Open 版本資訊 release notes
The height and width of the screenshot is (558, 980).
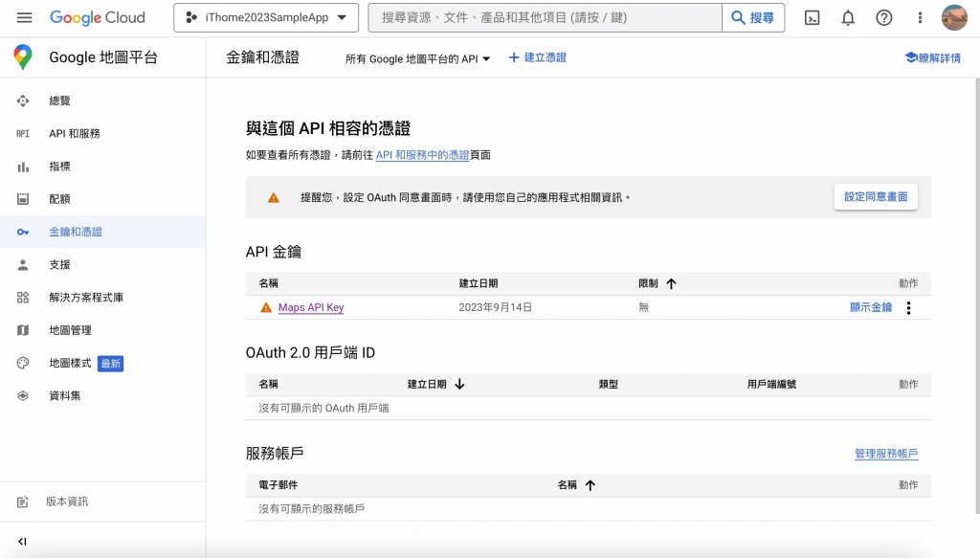point(67,502)
